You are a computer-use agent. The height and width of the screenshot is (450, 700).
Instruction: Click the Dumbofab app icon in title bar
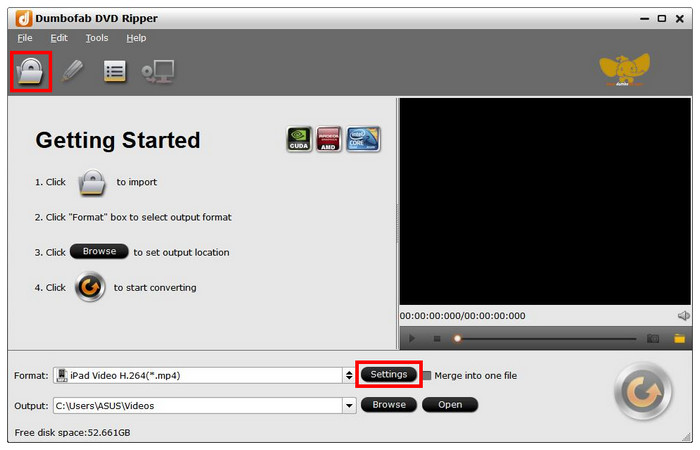[24, 19]
